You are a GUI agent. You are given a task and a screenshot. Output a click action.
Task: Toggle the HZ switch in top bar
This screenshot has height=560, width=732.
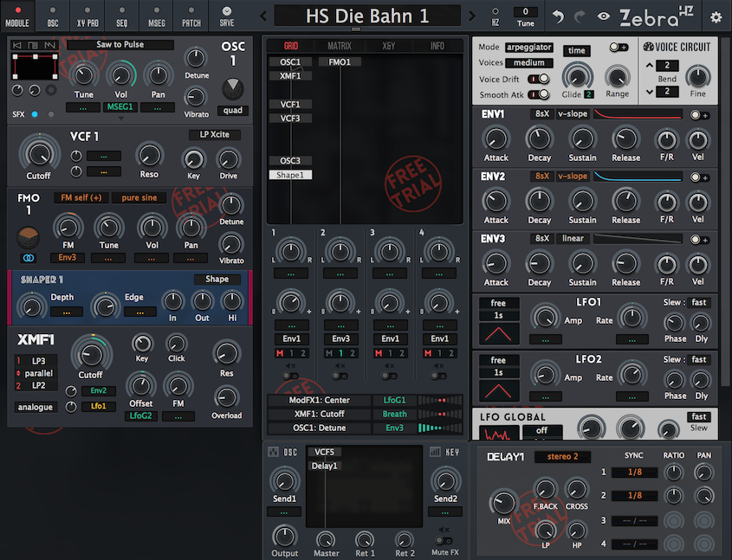pyautogui.click(x=496, y=11)
